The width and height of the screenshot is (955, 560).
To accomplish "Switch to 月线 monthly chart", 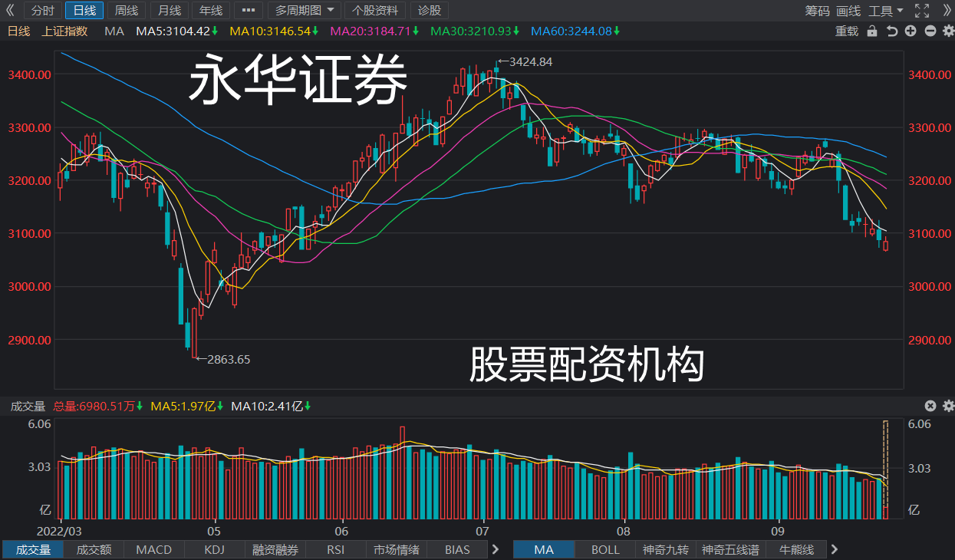I will pyautogui.click(x=169, y=11).
